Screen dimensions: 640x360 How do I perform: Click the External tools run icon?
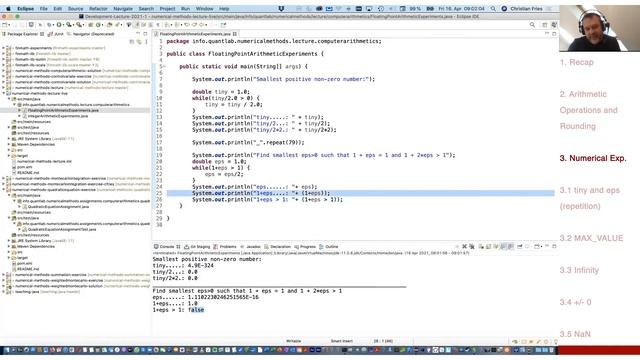[x=80, y=25]
